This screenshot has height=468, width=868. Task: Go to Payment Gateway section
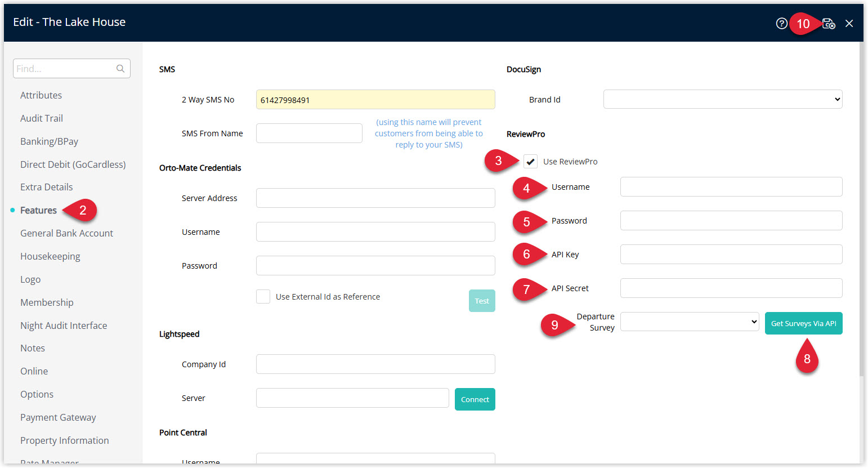tap(58, 417)
